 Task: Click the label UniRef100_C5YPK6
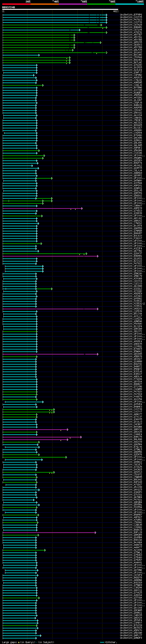(x=131, y=58)
